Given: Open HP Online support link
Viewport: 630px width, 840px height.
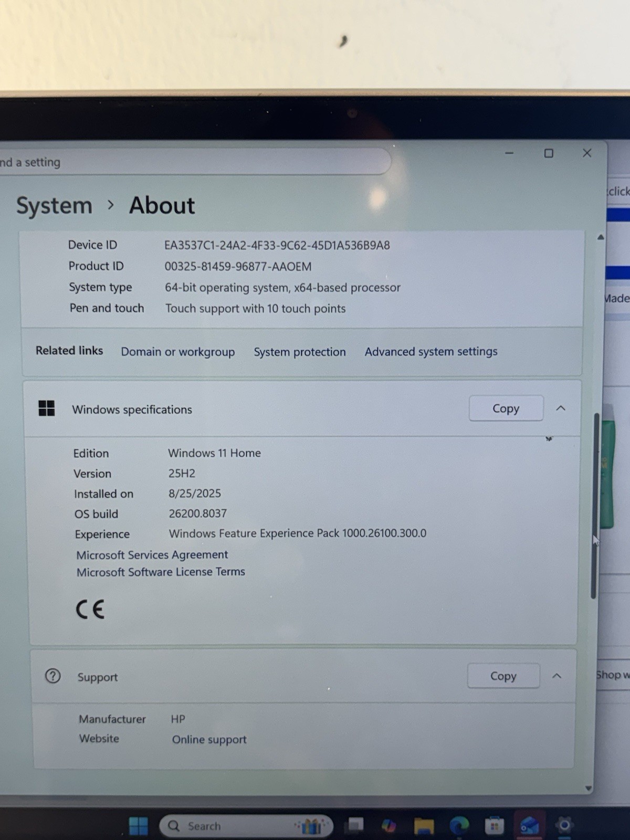Looking at the screenshot, I should (x=209, y=739).
